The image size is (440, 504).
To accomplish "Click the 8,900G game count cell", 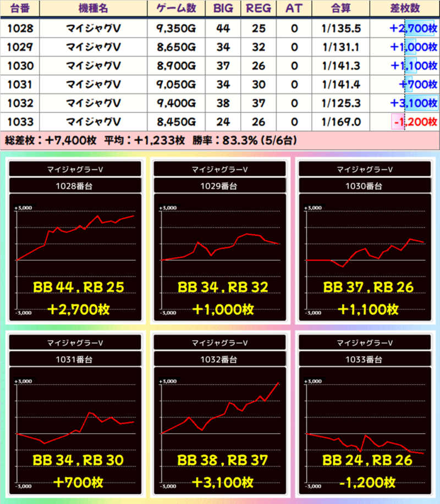I will (176, 65).
